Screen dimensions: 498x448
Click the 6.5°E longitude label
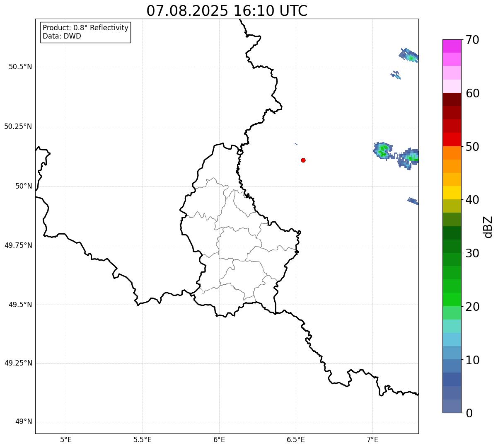[x=296, y=439]
